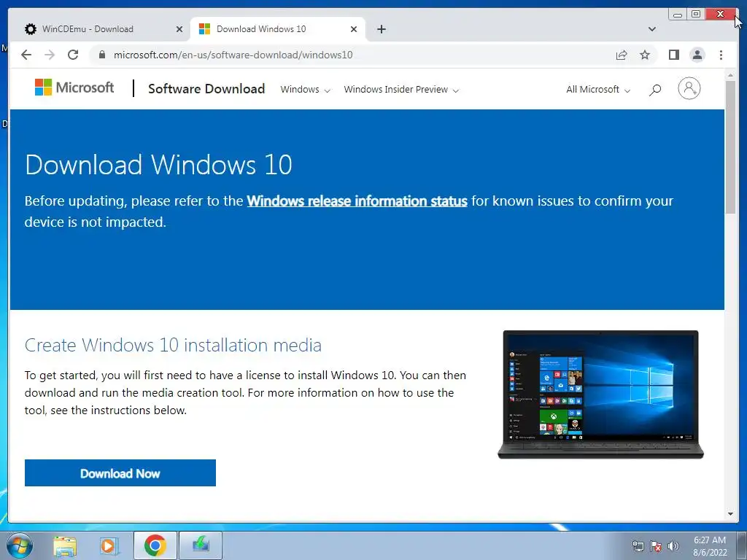Open Windows release information status link

click(357, 201)
